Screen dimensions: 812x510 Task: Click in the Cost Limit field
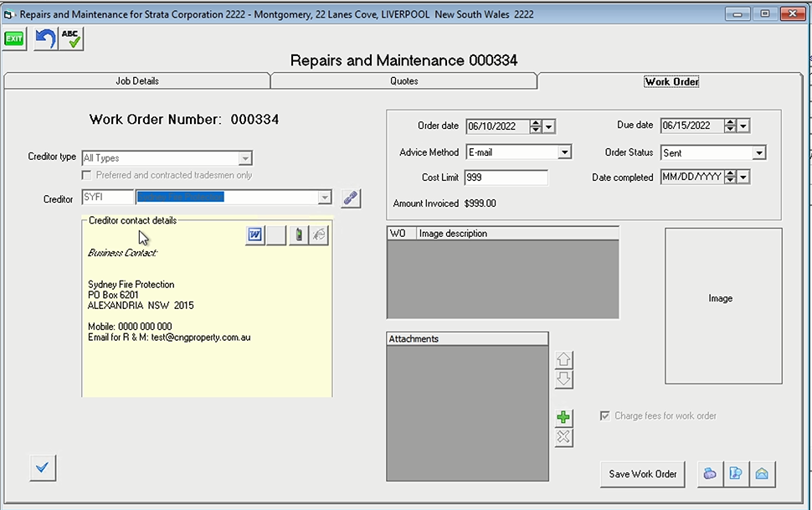pos(506,178)
